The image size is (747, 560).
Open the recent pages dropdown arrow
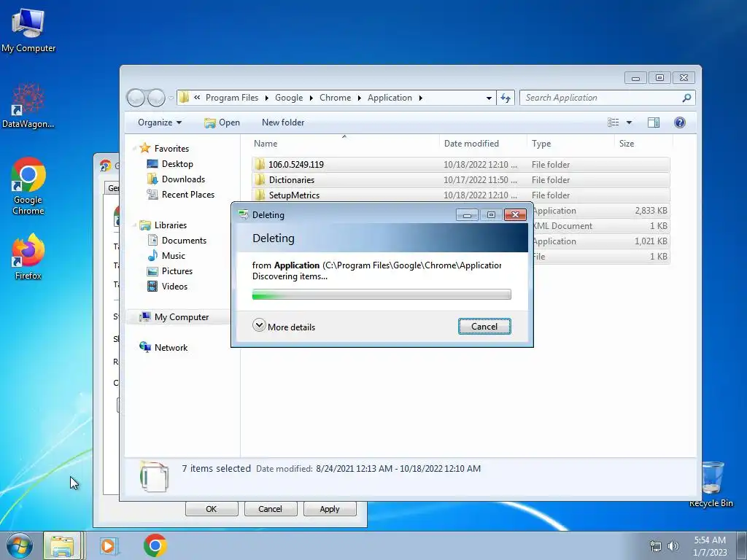[x=171, y=98]
